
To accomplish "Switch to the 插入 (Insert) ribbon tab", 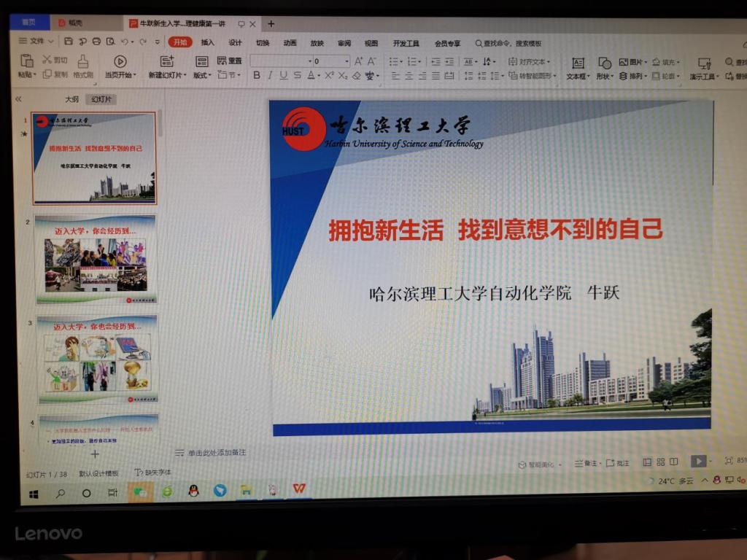I will tap(208, 42).
